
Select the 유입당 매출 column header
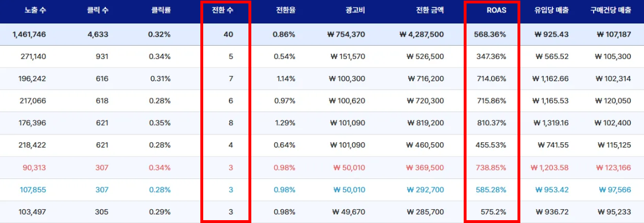[552, 11]
